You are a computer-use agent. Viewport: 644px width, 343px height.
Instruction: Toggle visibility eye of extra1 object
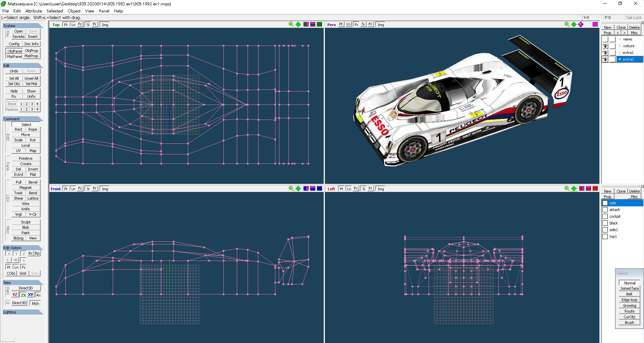605,53
